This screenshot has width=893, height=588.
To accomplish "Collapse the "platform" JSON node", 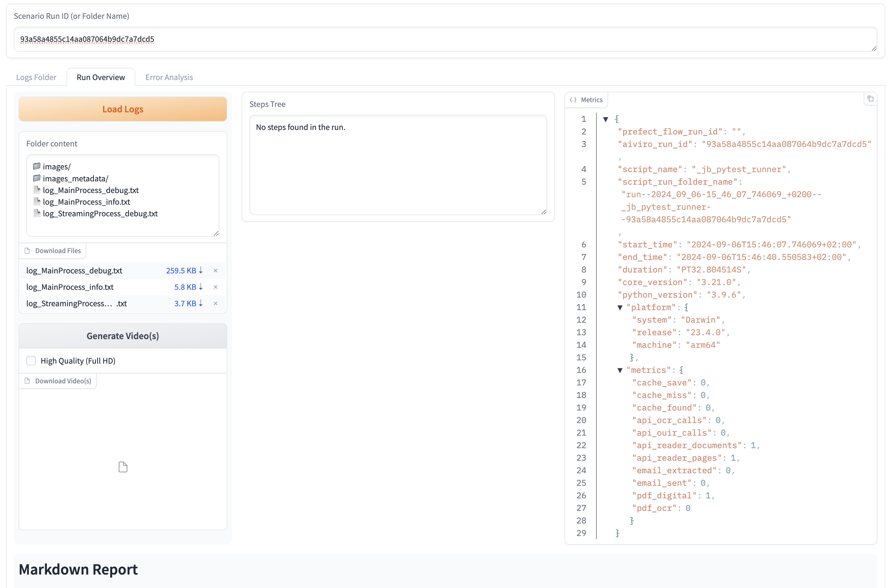I will [620, 308].
